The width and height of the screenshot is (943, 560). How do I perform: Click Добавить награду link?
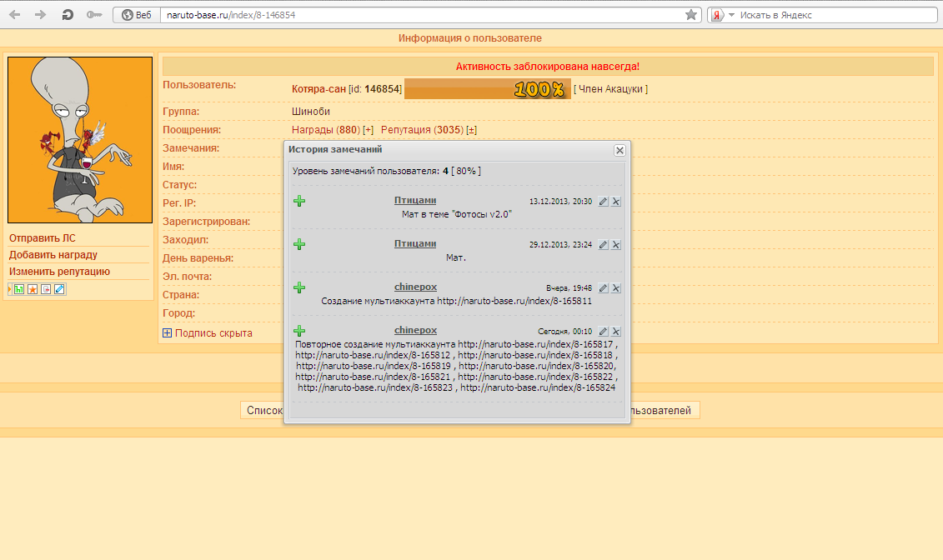pos(53,255)
